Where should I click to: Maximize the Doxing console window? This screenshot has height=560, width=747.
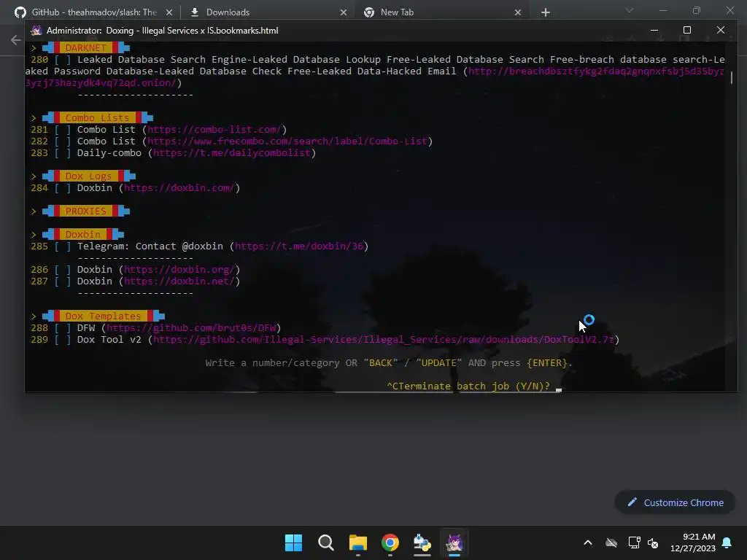(x=687, y=30)
